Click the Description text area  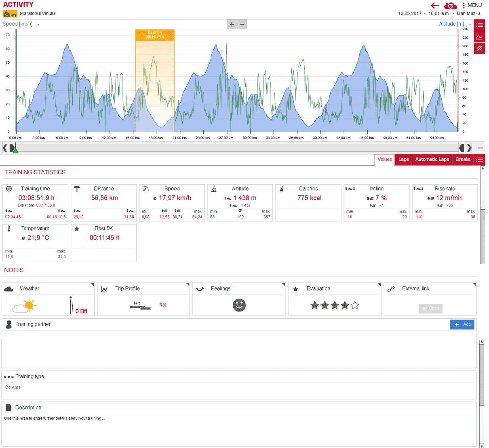tap(238, 430)
